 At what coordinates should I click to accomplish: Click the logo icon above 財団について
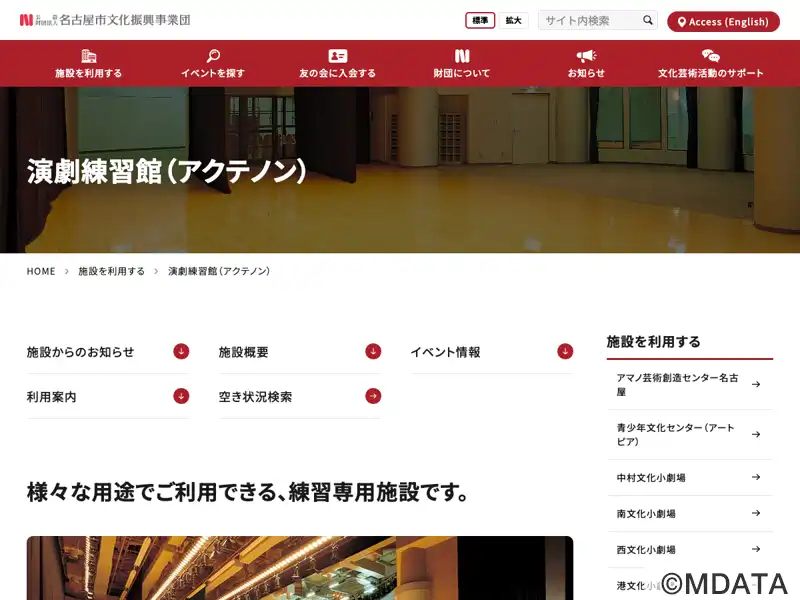click(462, 56)
